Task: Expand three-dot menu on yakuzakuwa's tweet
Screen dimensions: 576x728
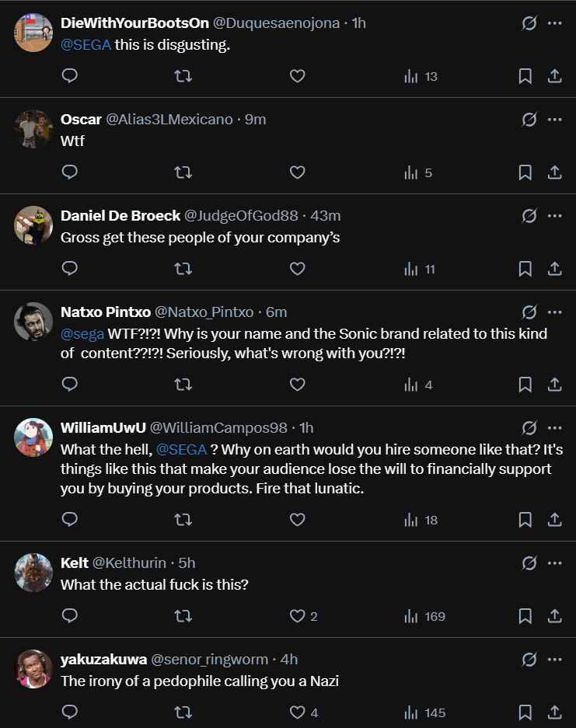Action: coord(554,660)
